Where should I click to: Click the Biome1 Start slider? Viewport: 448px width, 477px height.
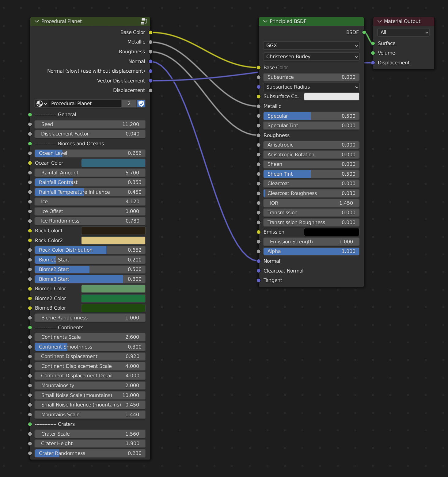click(x=90, y=260)
